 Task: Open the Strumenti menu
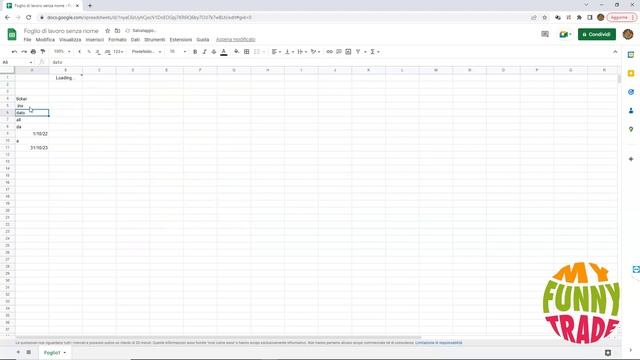coord(155,40)
